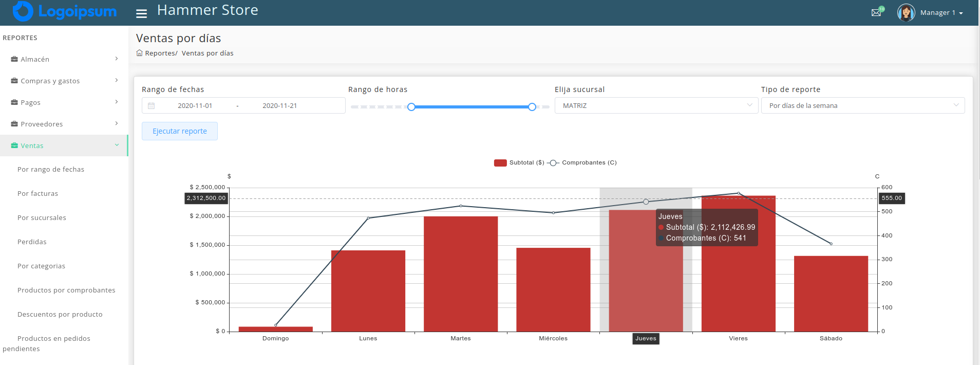Screen dimensions: 980x365
Task: Open the Elija sucursal MATRIZ dropdown
Action: point(656,105)
